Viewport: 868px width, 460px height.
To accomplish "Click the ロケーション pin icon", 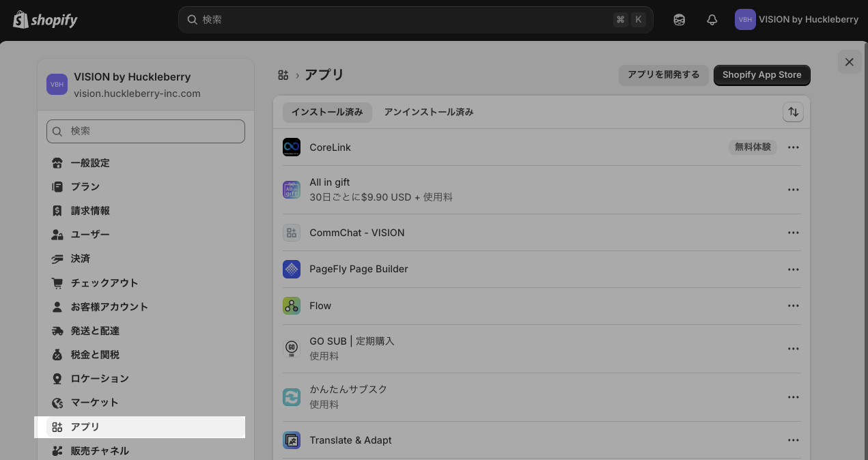I will point(57,379).
